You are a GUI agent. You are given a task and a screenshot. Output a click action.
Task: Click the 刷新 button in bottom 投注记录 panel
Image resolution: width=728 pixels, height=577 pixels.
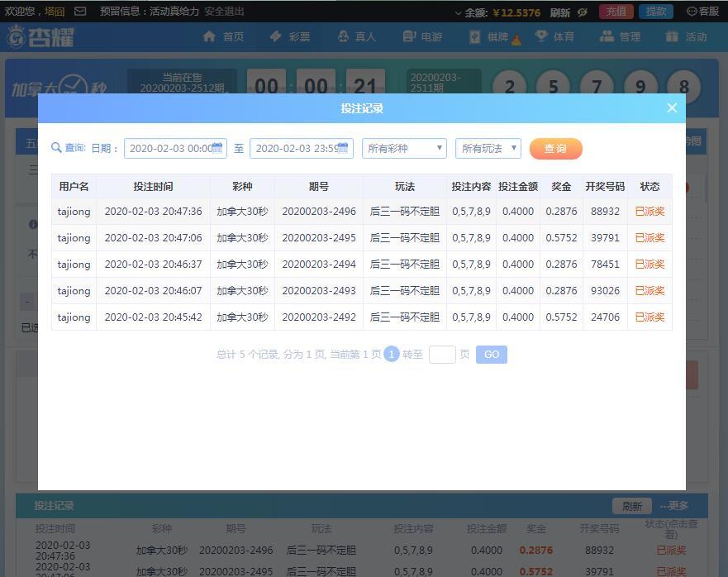tap(632, 506)
